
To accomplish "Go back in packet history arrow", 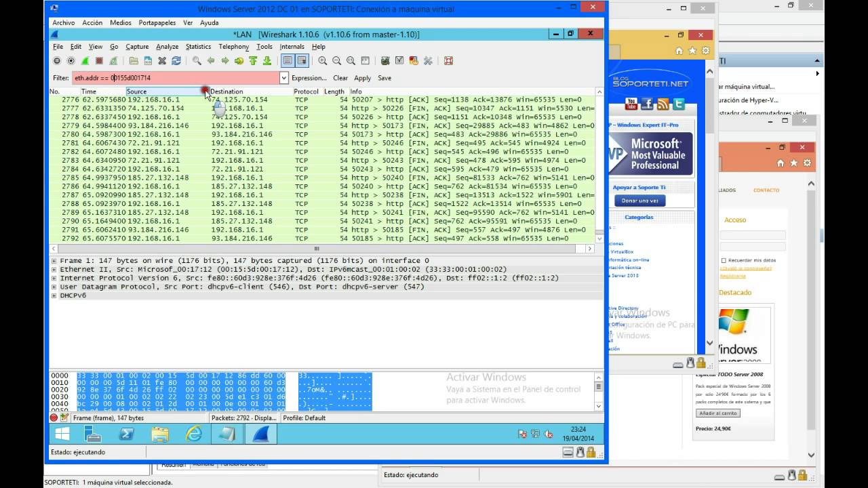I will (x=212, y=60).
